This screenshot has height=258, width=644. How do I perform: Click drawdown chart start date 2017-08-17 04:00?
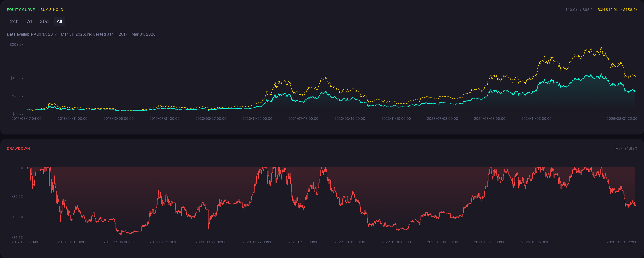[x=27, y=242]
